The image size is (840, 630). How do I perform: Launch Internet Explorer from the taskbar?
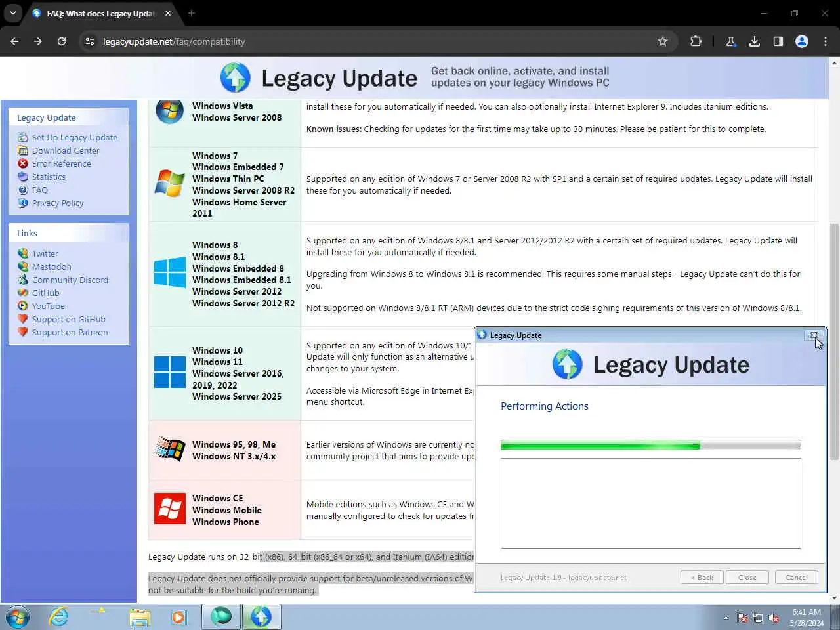point(59,618)
